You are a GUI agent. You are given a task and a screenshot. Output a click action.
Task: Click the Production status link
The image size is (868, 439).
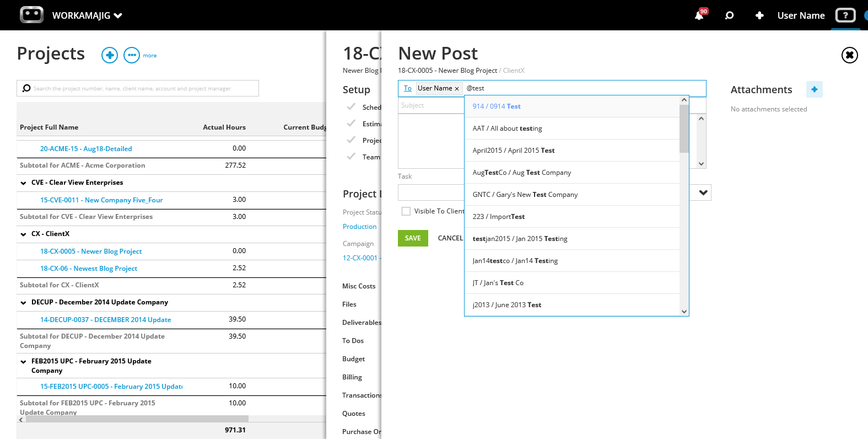(360, 227)
